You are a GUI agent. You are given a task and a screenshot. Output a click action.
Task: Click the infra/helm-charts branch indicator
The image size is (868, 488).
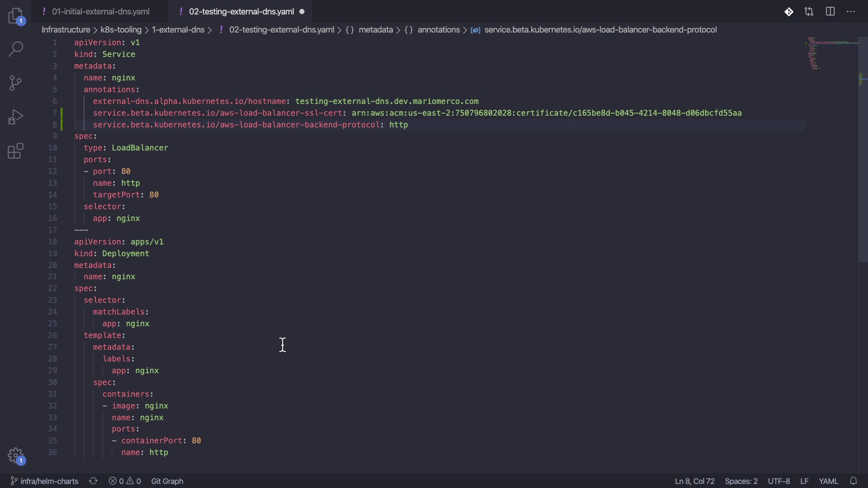[x=44, y=481]
